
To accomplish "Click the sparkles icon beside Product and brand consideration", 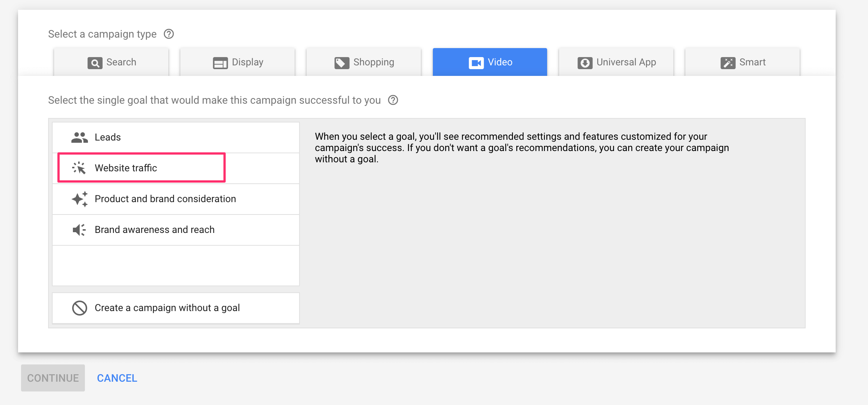I will pyautogui.click(x=79, y=199).
